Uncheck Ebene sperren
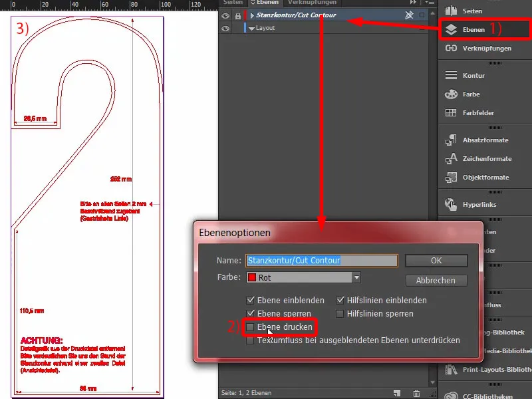Image resolution: width=532 pixels, height=399 pixels. [x=250, y=313]
